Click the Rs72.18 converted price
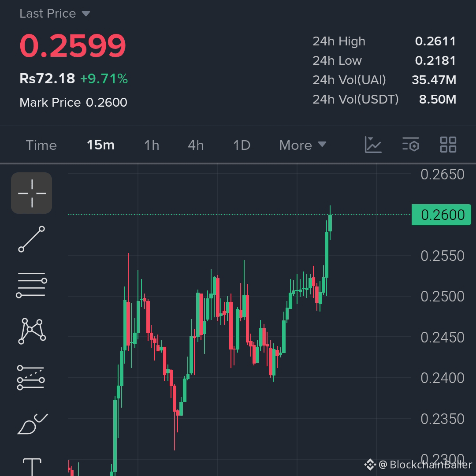 point(47,78)
